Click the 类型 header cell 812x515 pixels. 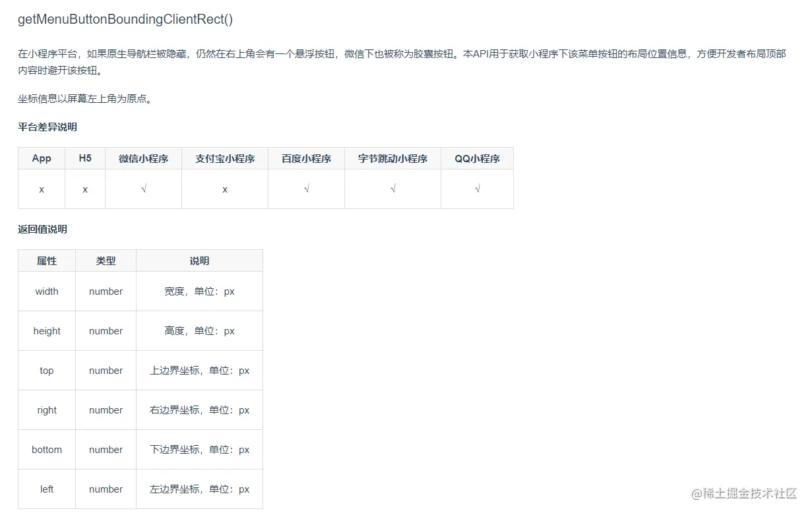pos(106,260)
